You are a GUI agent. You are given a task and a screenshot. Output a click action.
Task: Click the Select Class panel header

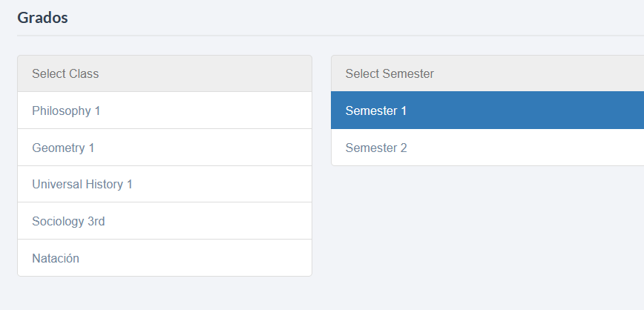tap(65, 73)
